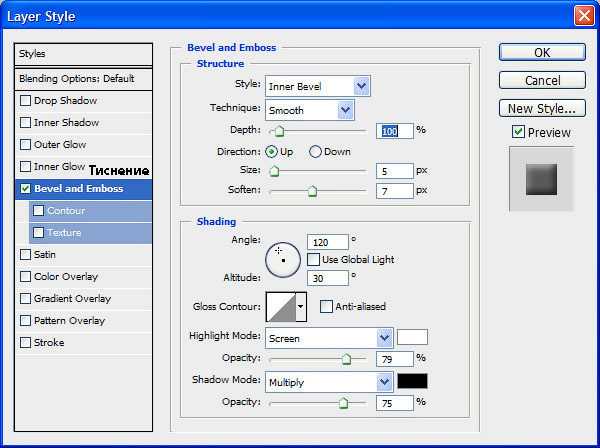Click the Size px input field
This screenshot has width=600, height=448.
(395, 171)
